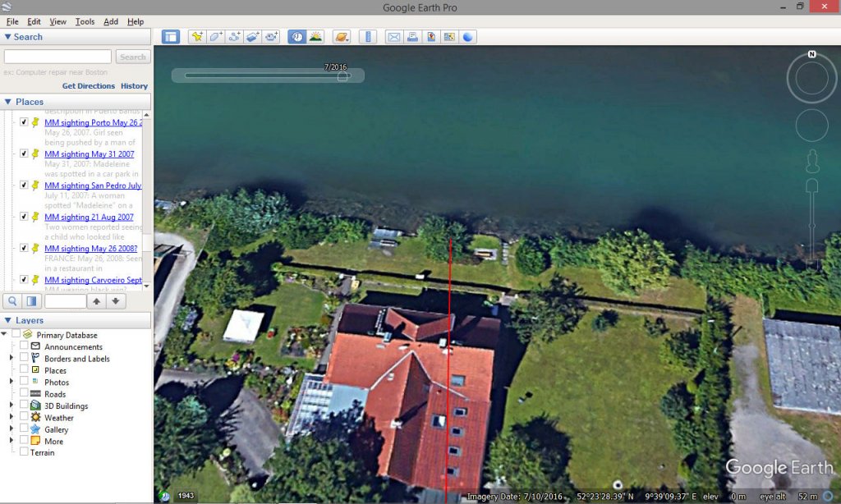Image resolution: width=841 pixels, height=504 pixels.
Task: Enable the Terrain layer checkbox
Action: tap(24, 452)
